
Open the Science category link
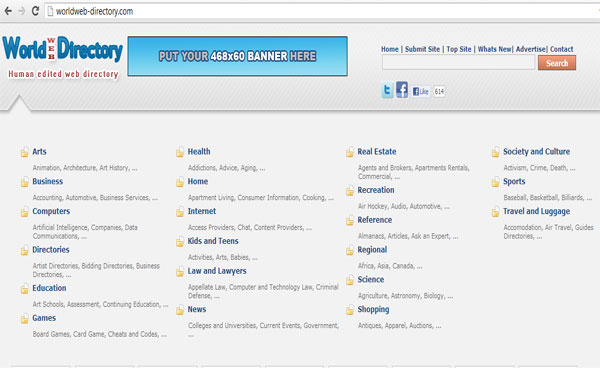370,280
